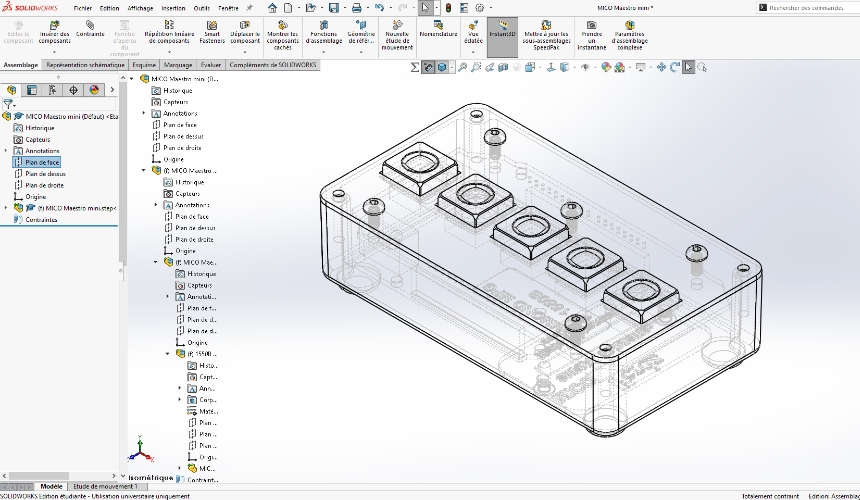The width and height of the screenshot is (860, 500).
Task: Select Plan de face in left tree
Action: 42,162
